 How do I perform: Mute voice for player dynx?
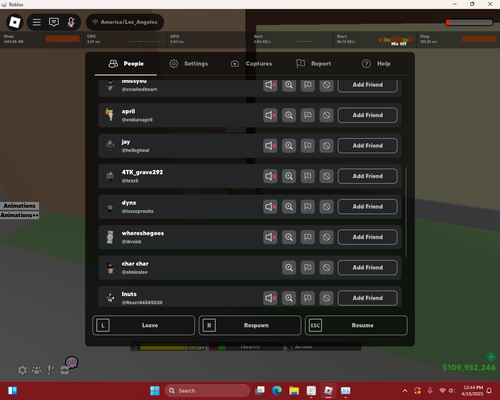(270, 207)
